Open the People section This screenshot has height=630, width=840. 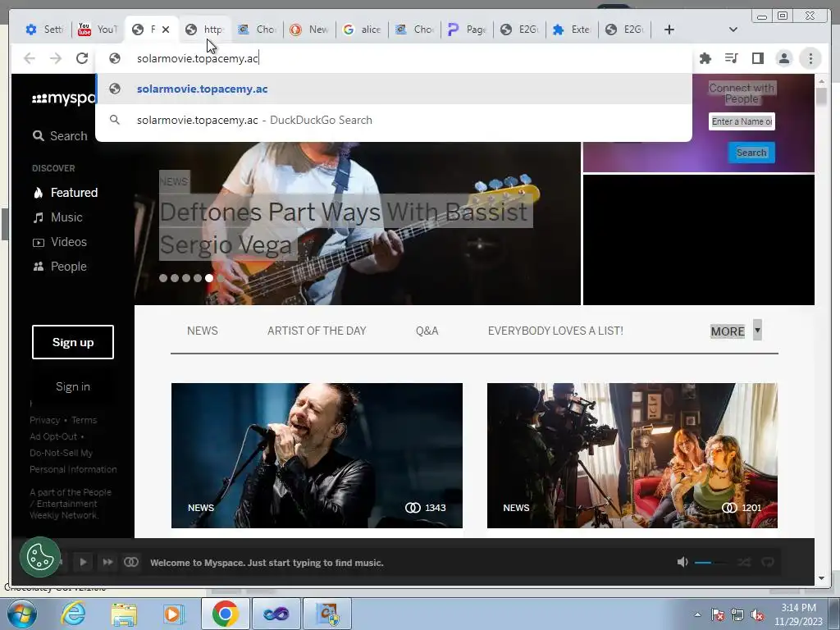coord(60,267)
